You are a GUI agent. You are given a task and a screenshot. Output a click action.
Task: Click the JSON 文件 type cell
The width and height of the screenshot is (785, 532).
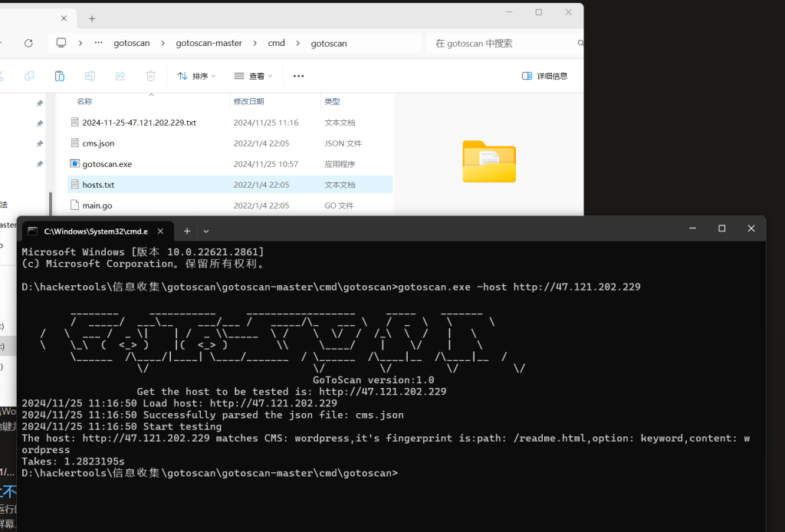[343, 143]
